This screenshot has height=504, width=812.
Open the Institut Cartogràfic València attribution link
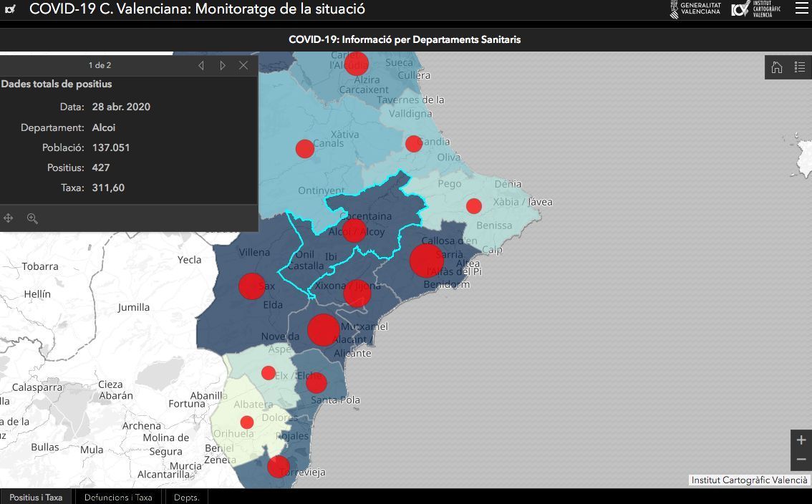[749, 480]
